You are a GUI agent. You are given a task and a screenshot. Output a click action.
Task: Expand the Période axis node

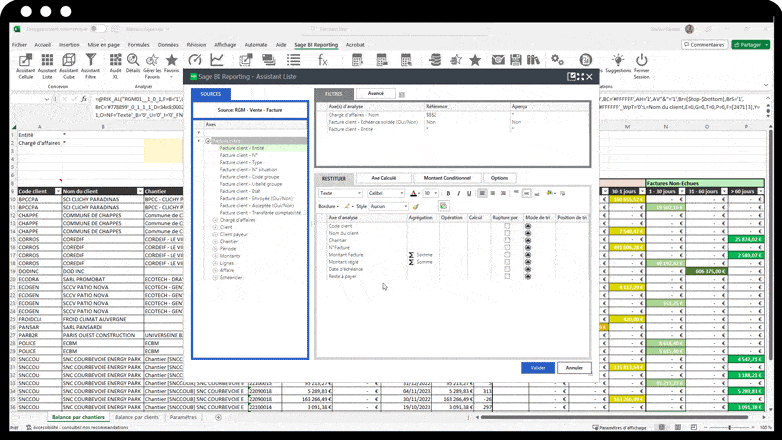point(215,248)
